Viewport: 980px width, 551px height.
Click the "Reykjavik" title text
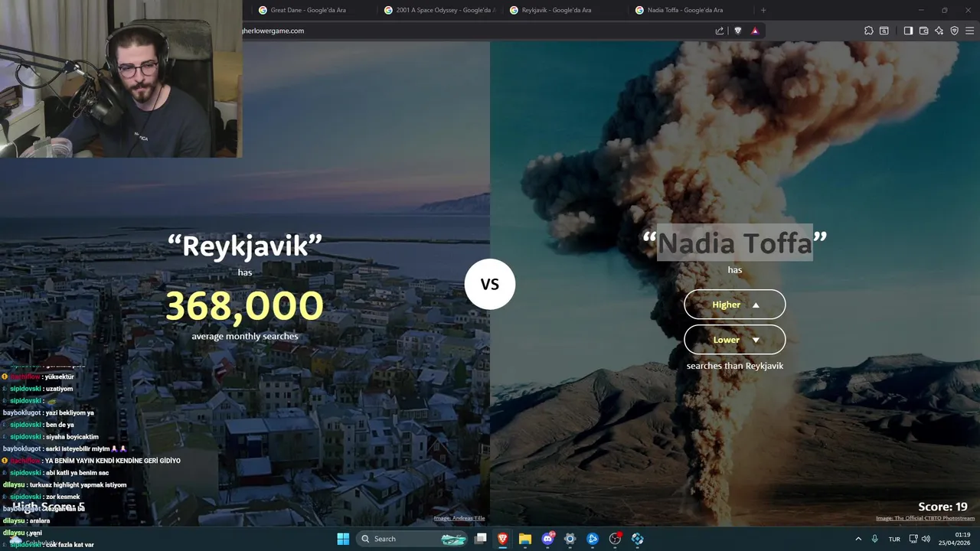pyautogui.click(x=245, y=246)
